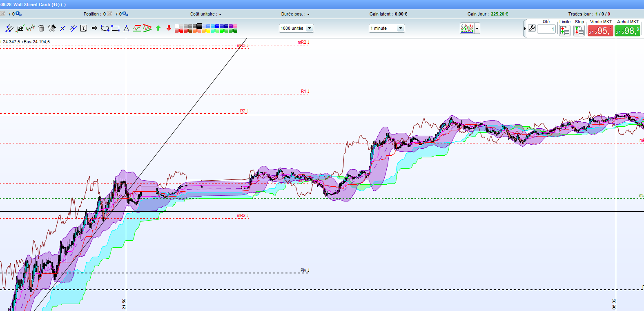This screenshot has height=311, width=644.
Task: Click the R1 J resistance label
Action: (305, 92)
